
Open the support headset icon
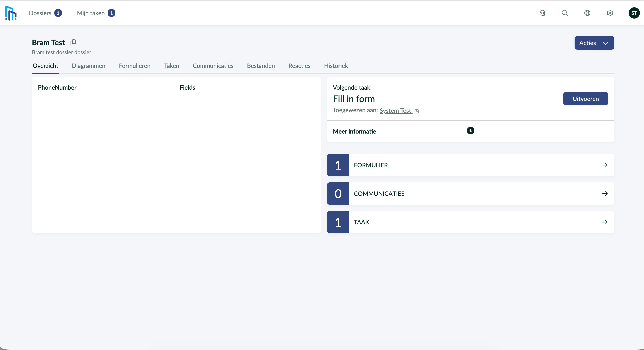point(542,13)
